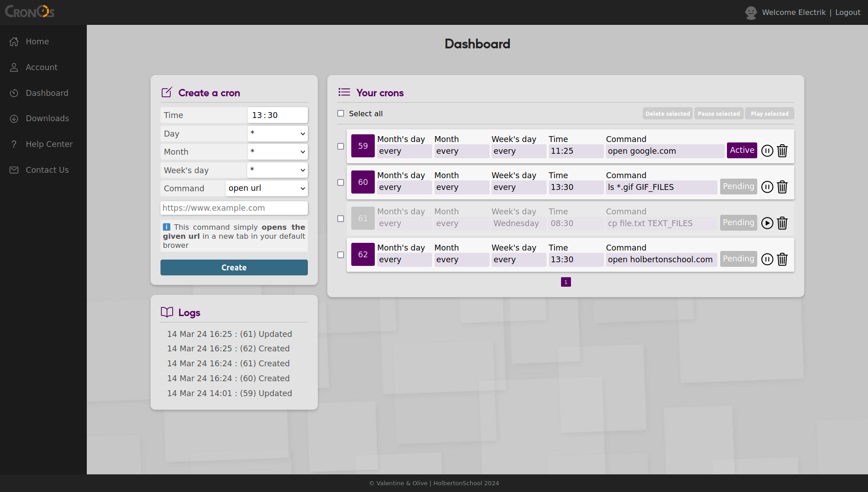Go to Downloads in the sidebar
Image resolution: width=868 pixels, height=492 pixels.
(x=47, y=118)
